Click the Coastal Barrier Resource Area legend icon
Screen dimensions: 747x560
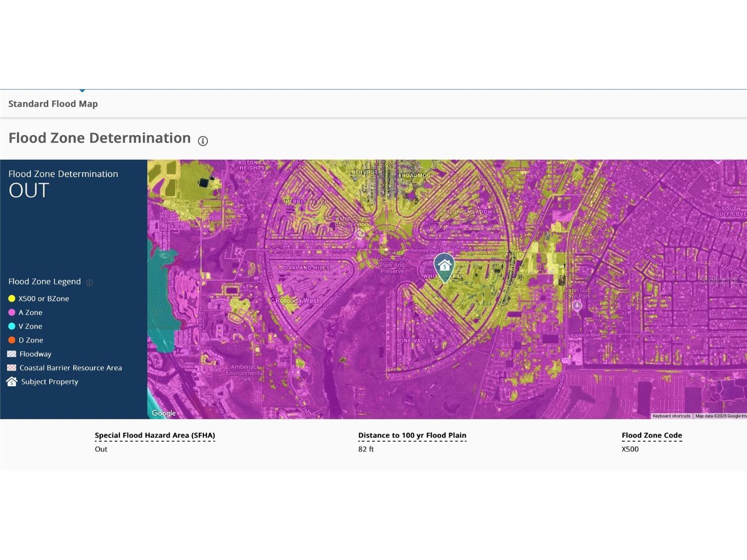coord(11,368)
